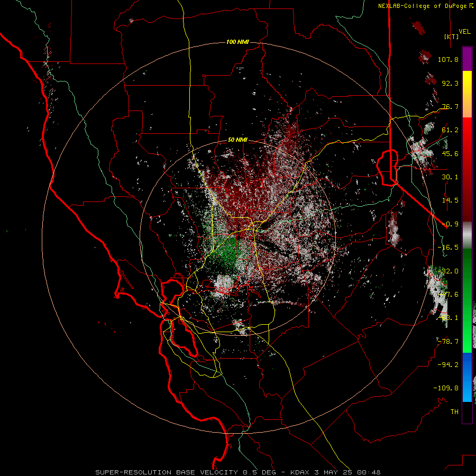Click the -94.2 legend value
The image size is (476, 476).
click(x=448, y=364)
